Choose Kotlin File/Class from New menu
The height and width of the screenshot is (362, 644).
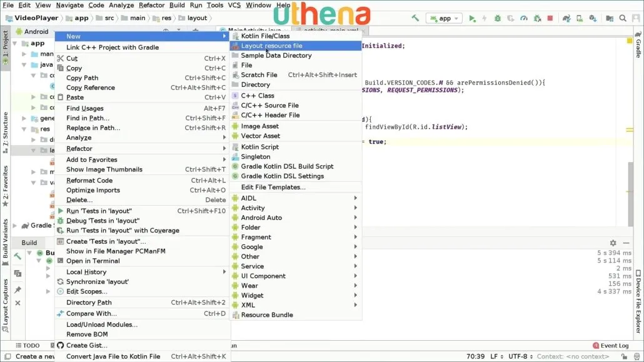tap(296, 36)
